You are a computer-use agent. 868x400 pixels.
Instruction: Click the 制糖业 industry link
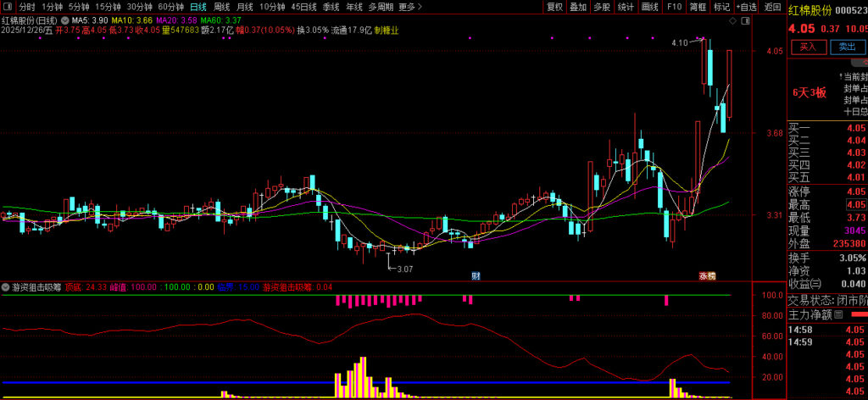[387, 30]
